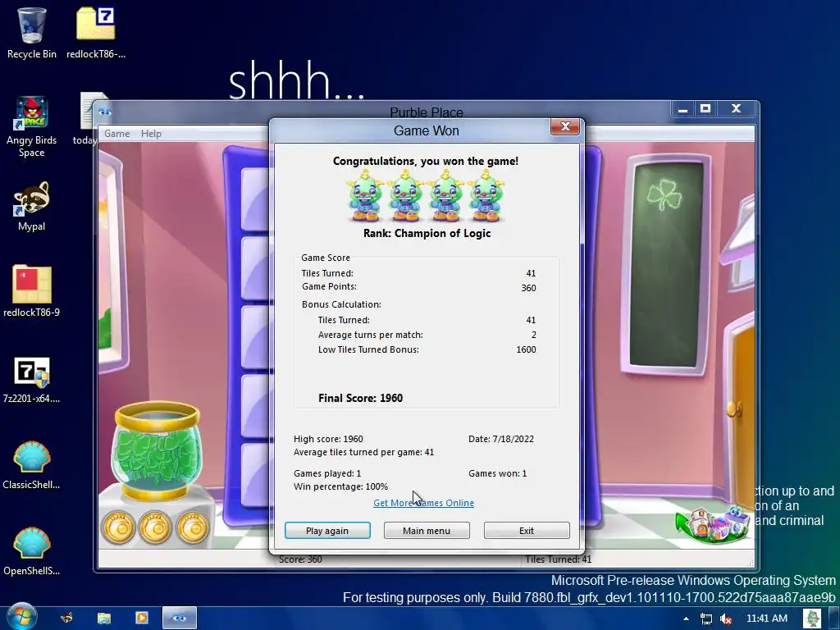Open the Help menu
The width and height of the screenshot is (840, 630).
[x=151, y=134]
